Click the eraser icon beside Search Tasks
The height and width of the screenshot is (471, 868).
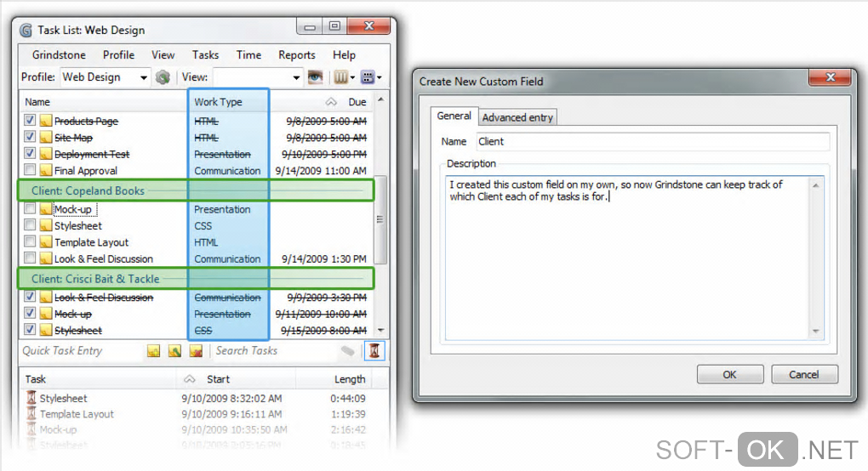pos(347,350)
